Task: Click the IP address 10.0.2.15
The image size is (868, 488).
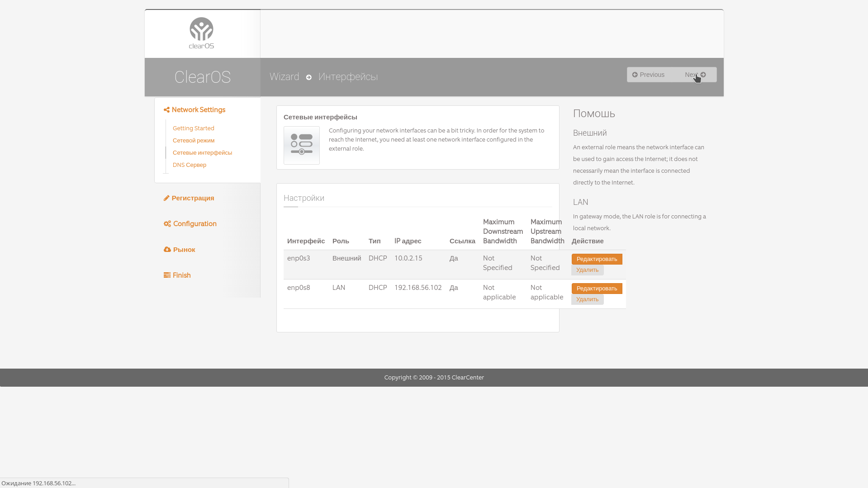Action: (408, 258)
